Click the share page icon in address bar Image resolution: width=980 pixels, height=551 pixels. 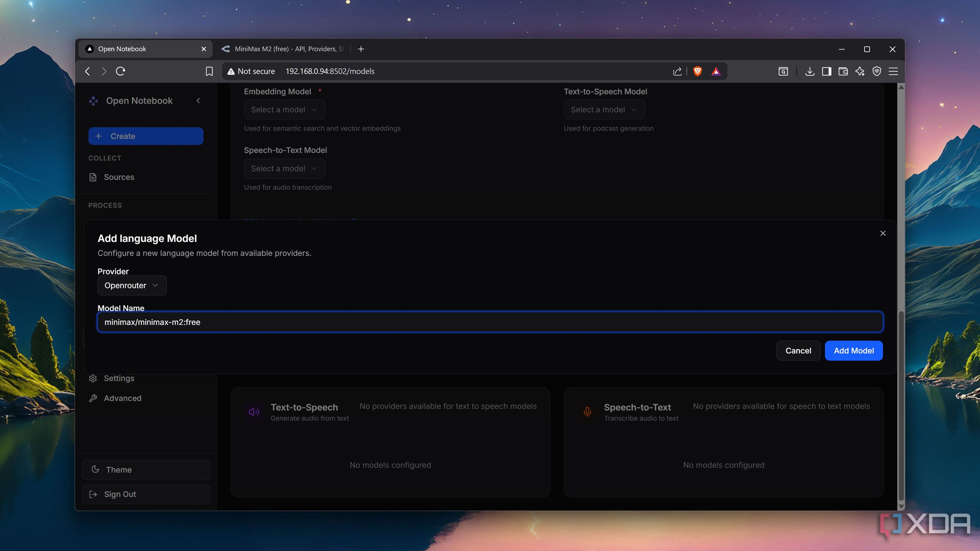pos(677,71)
